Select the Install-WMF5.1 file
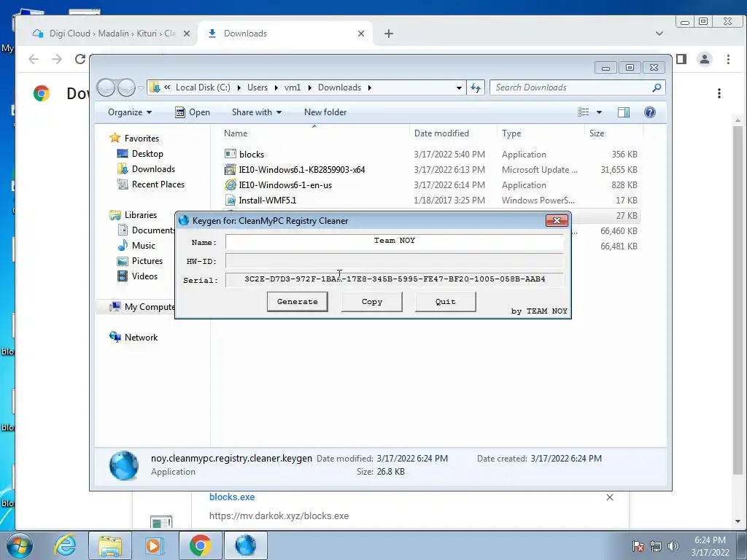The image size is (747, 560). coord(267,200)
